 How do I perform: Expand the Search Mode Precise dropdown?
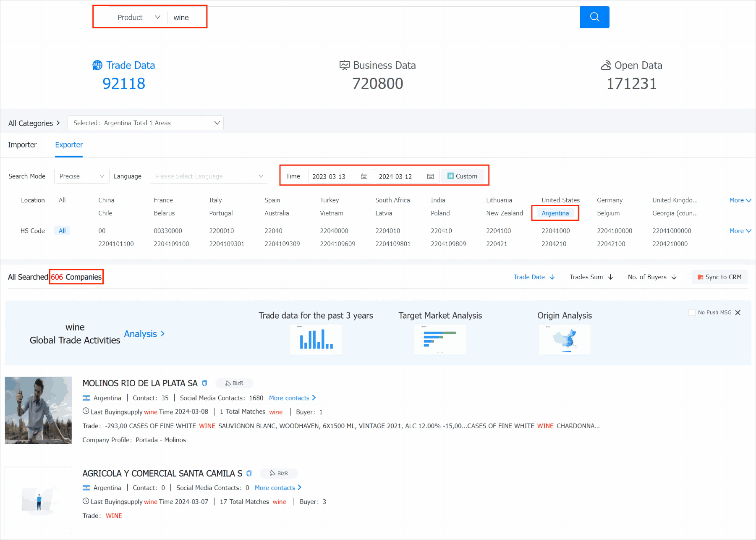[x=81, y=176]
